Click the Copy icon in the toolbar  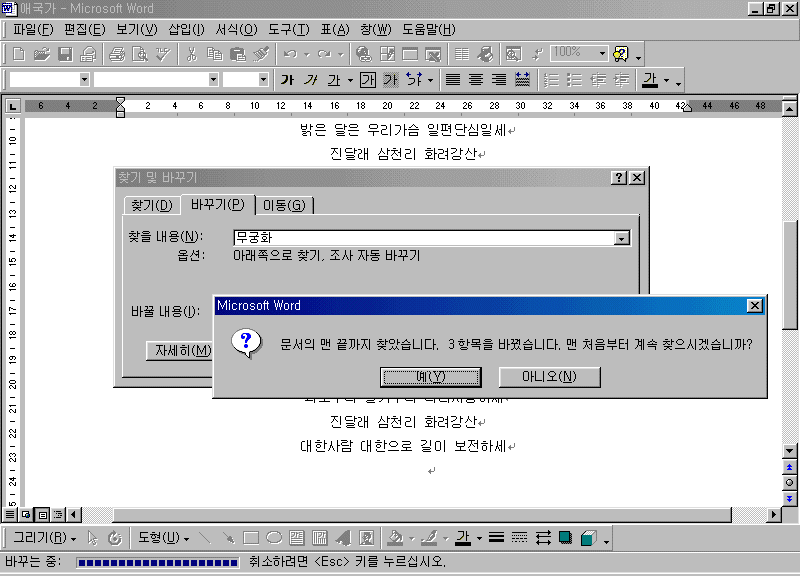[x=214, y=54]
